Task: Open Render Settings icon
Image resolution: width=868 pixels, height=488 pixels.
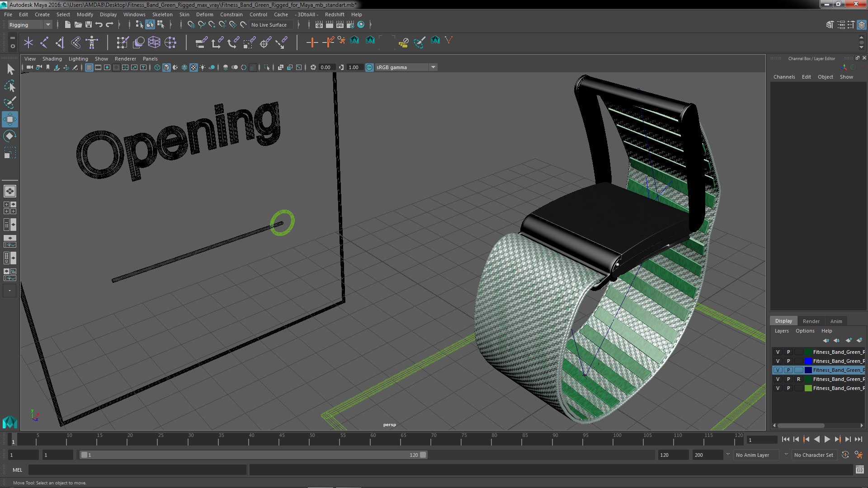Action: tap(350, 24)
